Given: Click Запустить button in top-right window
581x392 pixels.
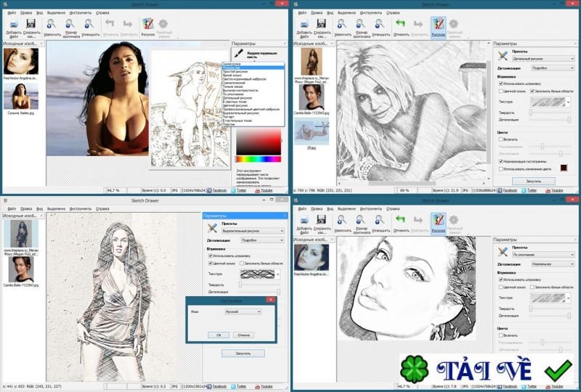Looking at the screenshot, I should point(534,181).
